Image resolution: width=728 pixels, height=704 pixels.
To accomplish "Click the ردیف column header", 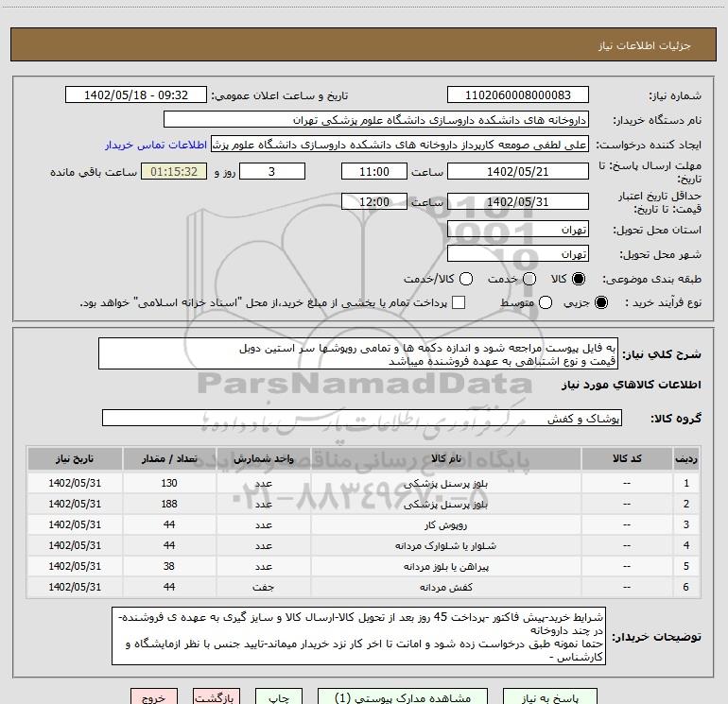I will point(686,458).
